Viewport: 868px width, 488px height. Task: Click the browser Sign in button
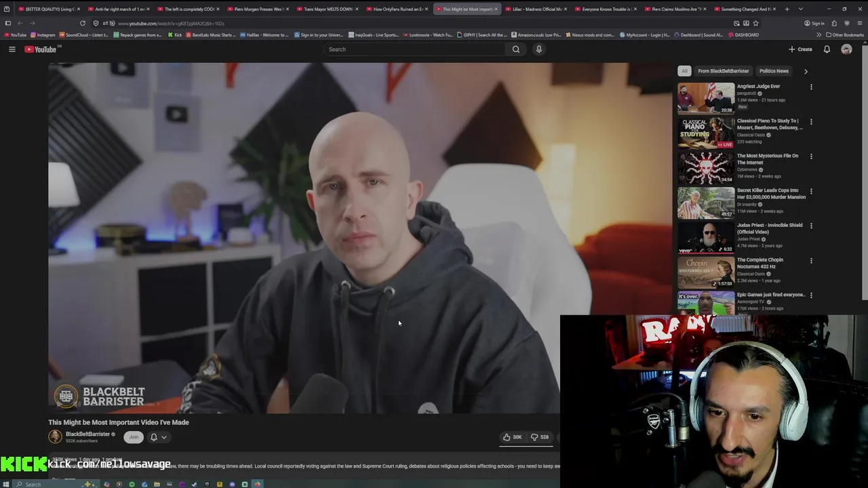pyautogui.click(x=814, y=23)
